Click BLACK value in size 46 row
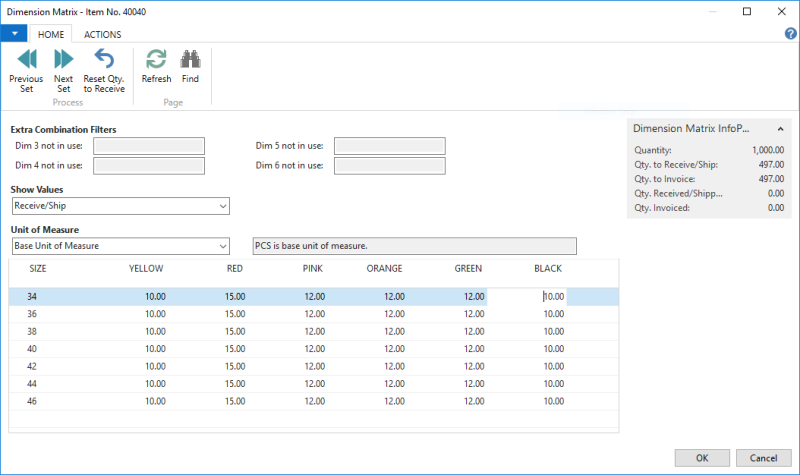This screenshot has height=475, width=800. 554,402
